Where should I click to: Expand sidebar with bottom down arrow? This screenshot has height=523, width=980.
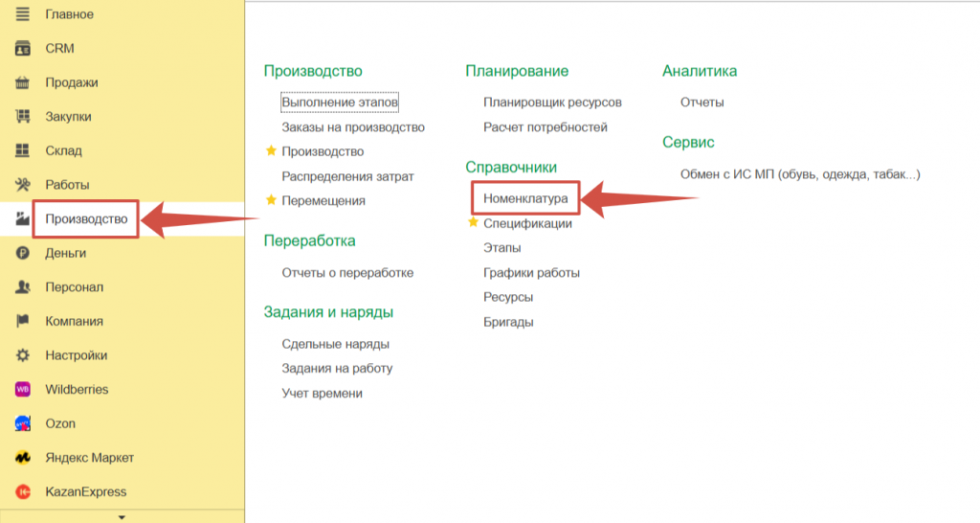tap(122, 517)
